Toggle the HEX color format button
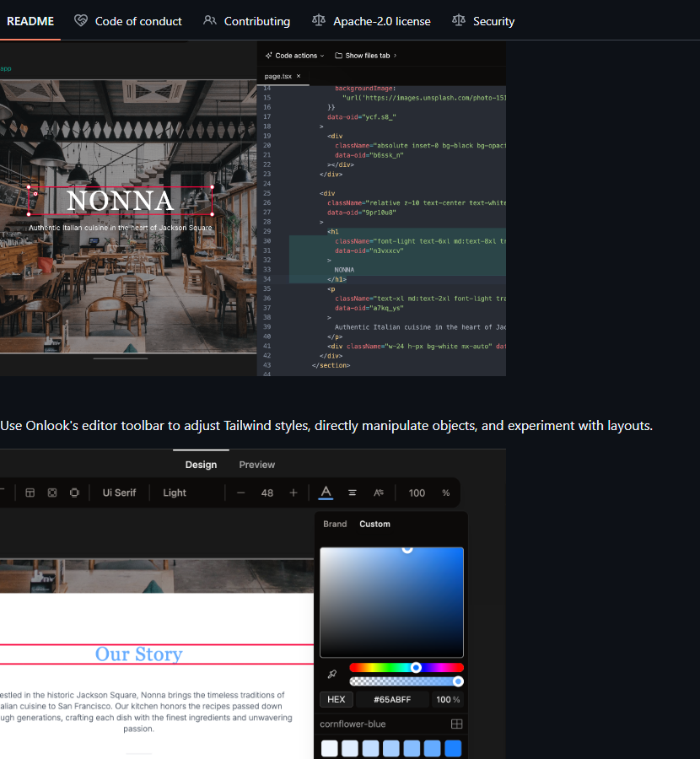 click(336, 699)
